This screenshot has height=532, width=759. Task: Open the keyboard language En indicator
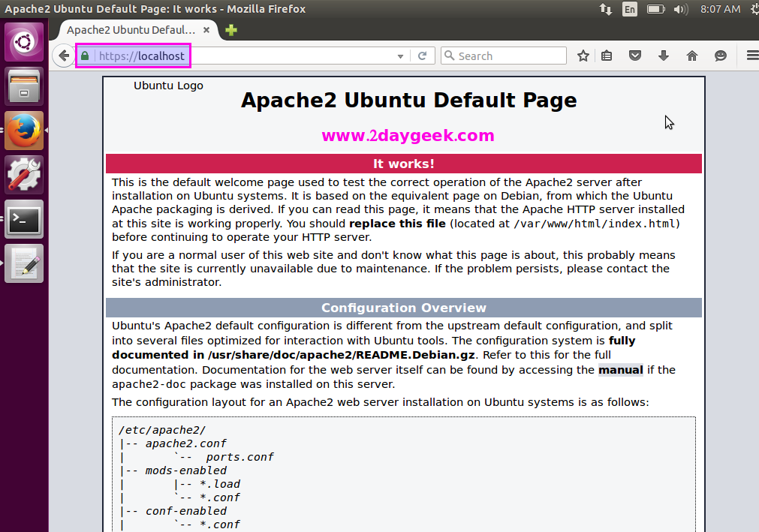pos(629,9)
